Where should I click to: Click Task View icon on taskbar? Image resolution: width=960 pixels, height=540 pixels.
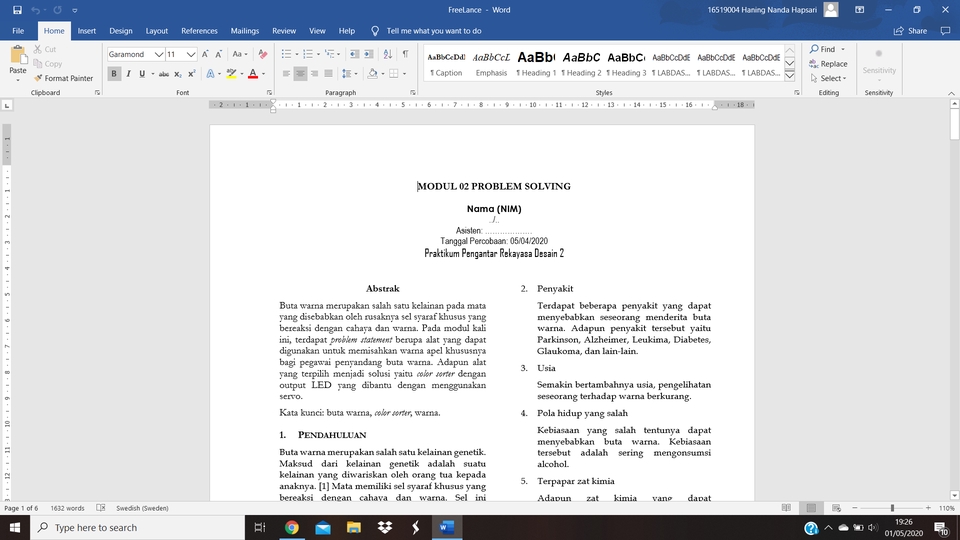[x=260, y=527]
